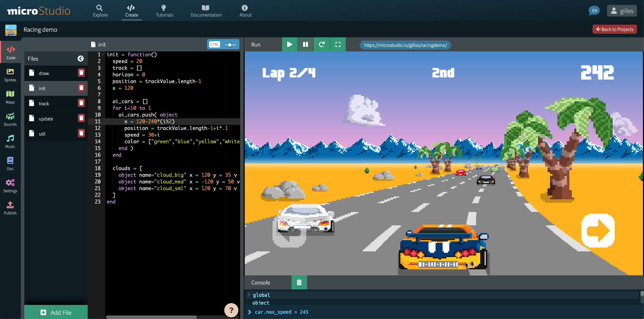Pause the running game
The width and height of the screenshot is (644, 319).
pos(305,44)
